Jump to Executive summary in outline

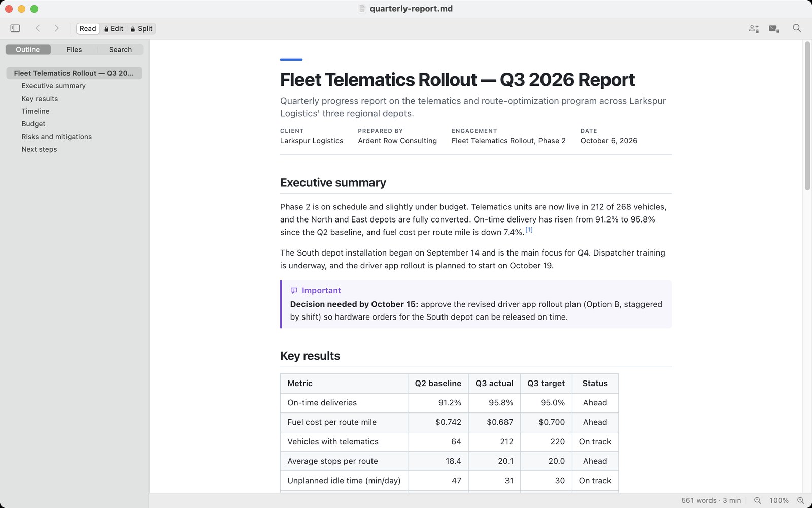coord(53,86)
